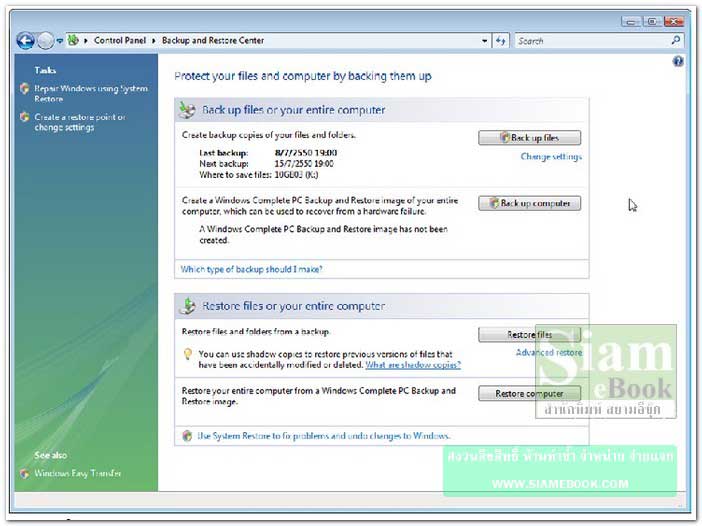Screen dimensions: 702x526
Task: Refresh the page with the refresh icon
Action: point(501,41)
